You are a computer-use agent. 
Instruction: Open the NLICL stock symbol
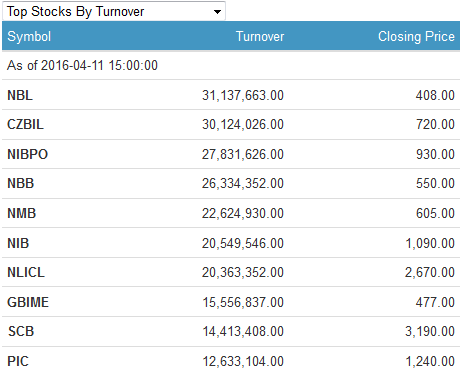(26, 272)
